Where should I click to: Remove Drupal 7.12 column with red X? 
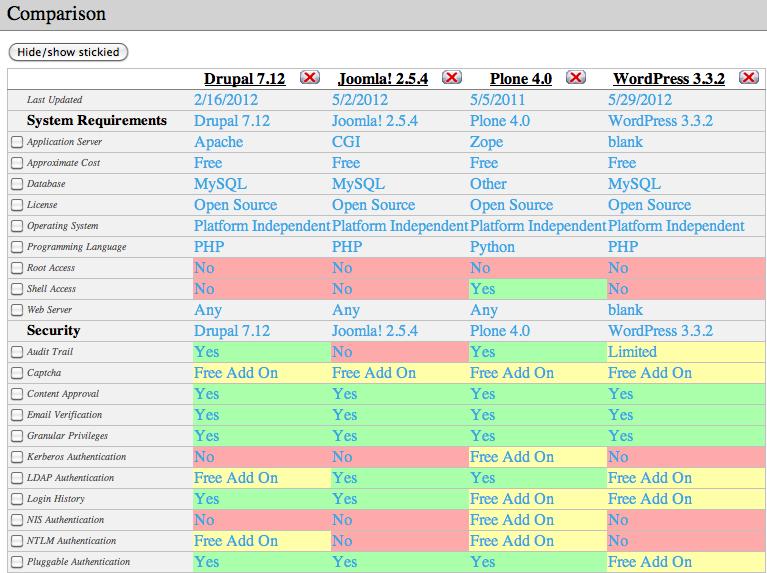[x=310, y=77]
